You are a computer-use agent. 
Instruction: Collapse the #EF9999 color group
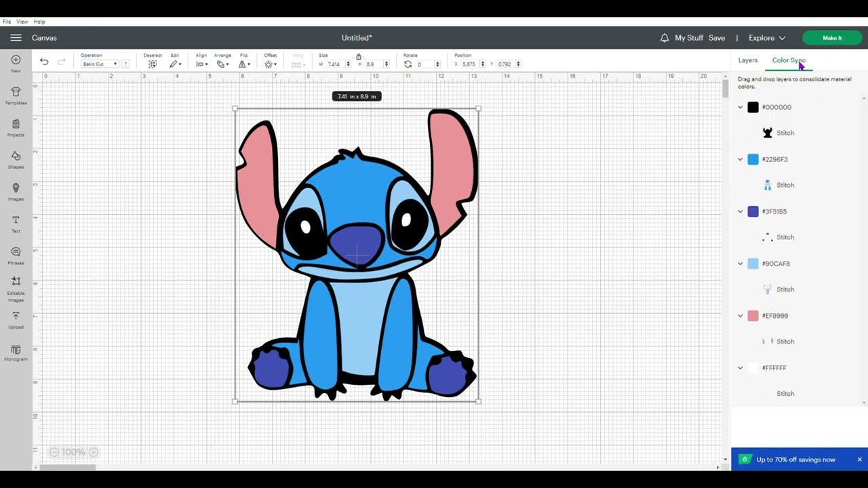[741, 316]
